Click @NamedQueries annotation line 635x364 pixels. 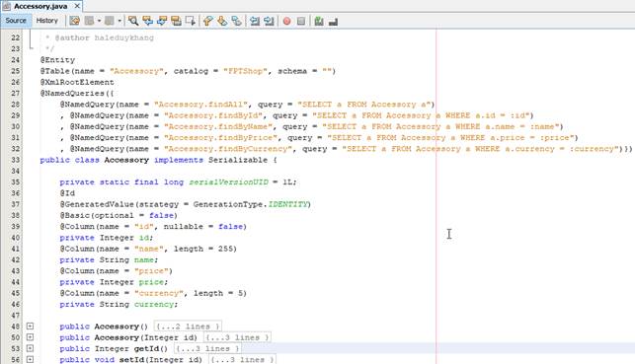pos(77,93)
